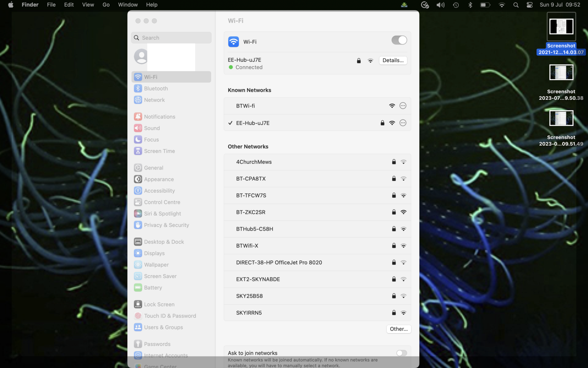Open Privacy & Security settings

coord(166,225)
